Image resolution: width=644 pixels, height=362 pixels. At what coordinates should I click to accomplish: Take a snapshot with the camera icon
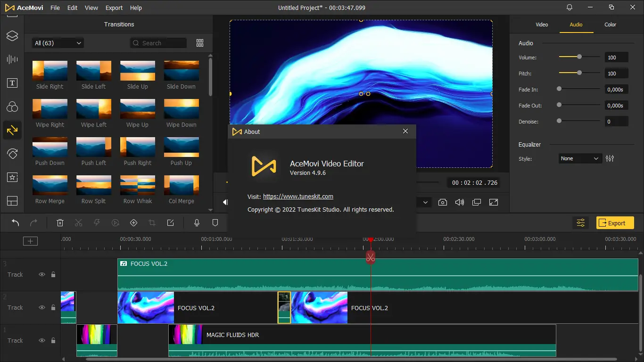[x=442, y=202]
